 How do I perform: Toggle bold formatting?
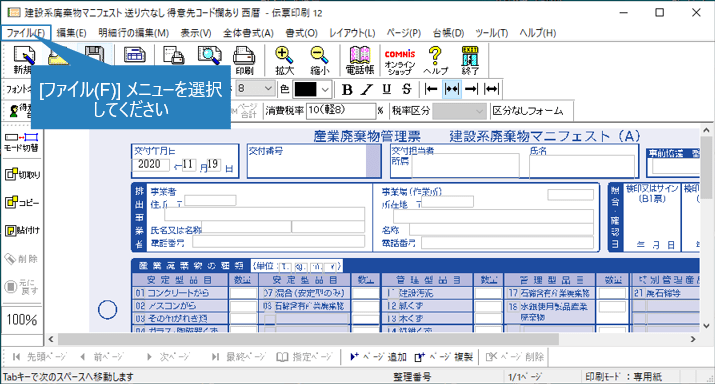(x=347, y=89)
